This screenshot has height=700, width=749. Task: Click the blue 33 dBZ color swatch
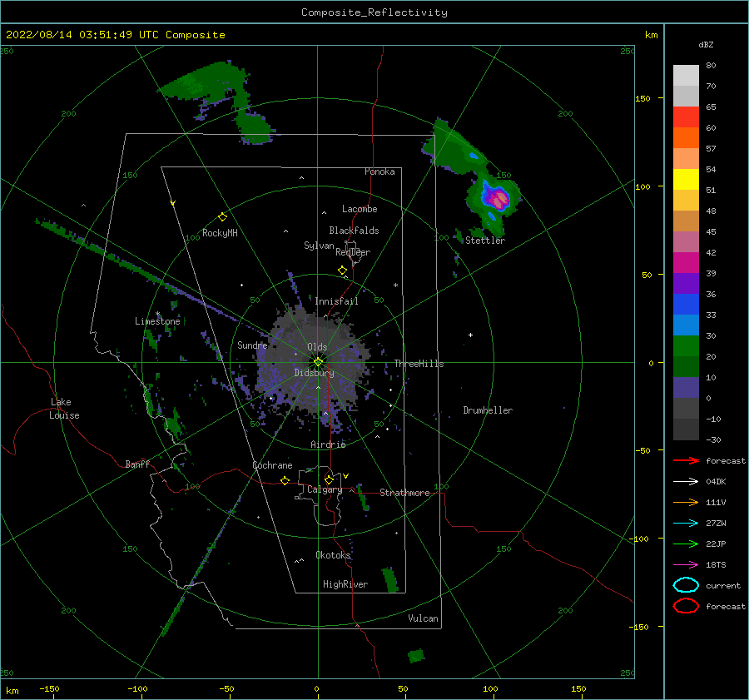click(x=686, y=305)
